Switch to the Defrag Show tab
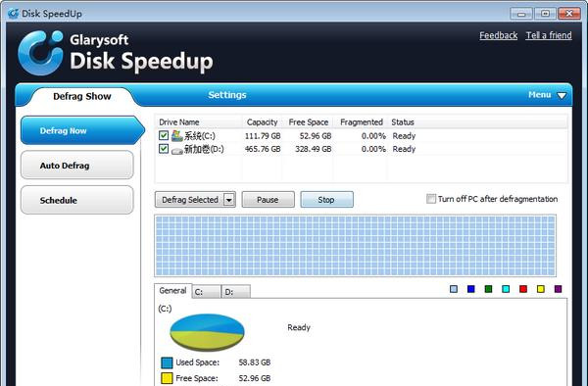The width and height of the screenshot is (588, 386). click(x=82, y=96)
